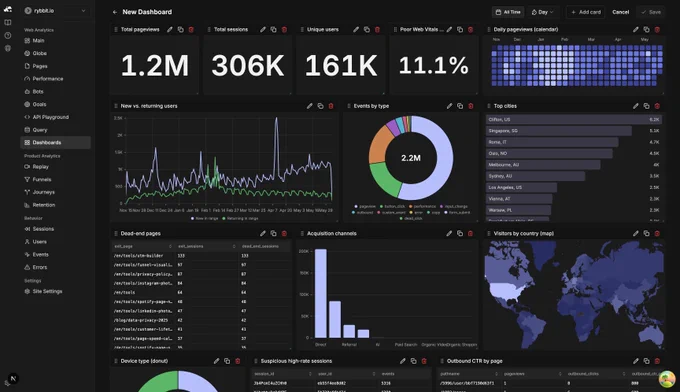Screen dimensions: 680x392
Task: Save the dashboard
Action: coord(651,12)
